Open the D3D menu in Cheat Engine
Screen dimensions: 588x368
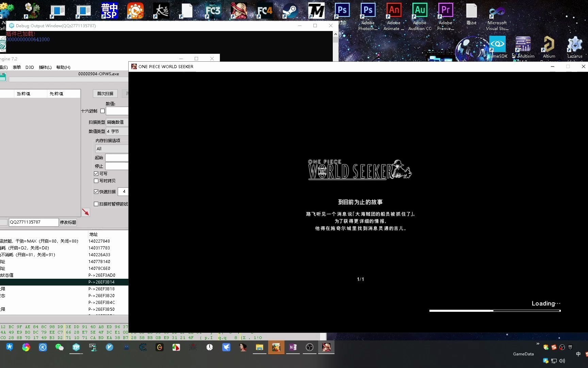pos(30,67)
